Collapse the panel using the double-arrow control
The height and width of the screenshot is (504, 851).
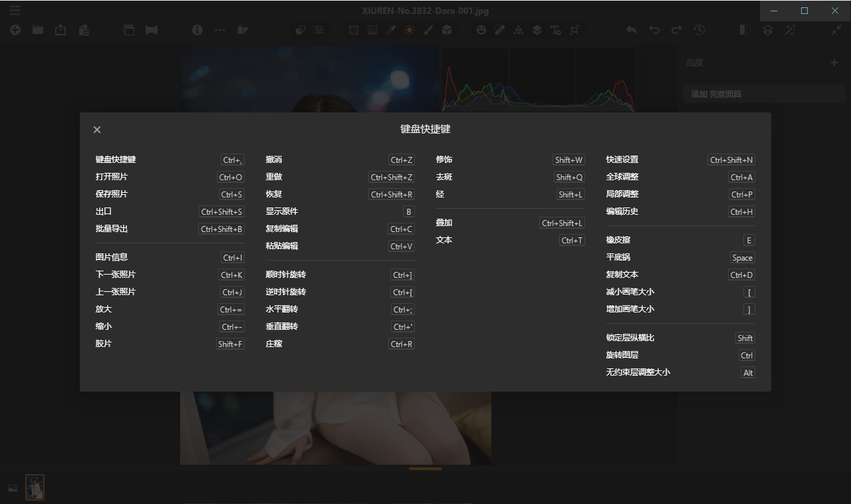pos(836,30)
